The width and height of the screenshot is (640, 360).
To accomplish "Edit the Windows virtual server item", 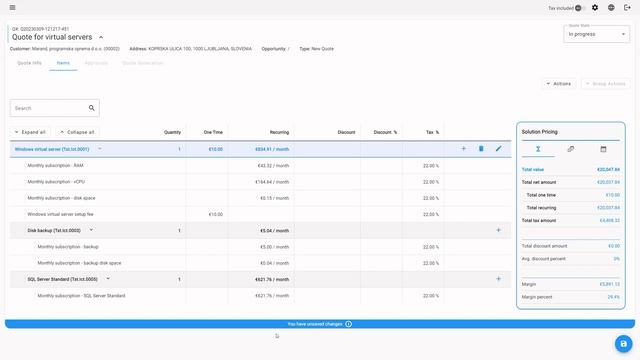I will point(498,149).
